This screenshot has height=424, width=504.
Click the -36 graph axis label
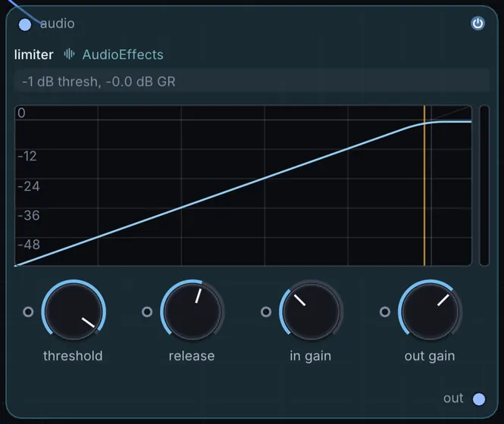pos(29,215)
